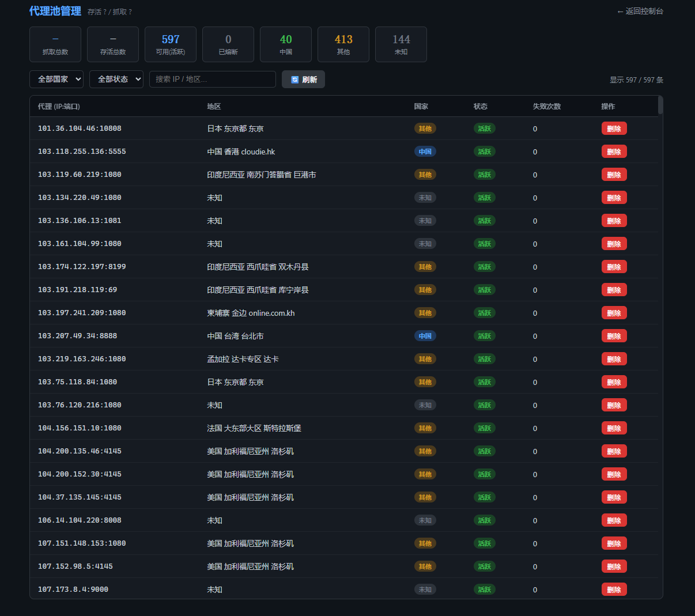The height and width of the screenshot is (616, 695).
Task: Delete proxy 103.75.118.84:1080
Action: [x=614, y=382]
